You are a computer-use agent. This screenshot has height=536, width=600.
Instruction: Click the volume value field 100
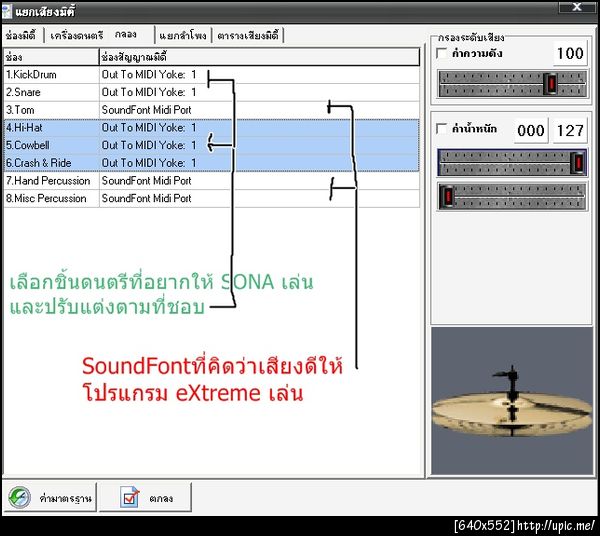[x=570, y=53]
